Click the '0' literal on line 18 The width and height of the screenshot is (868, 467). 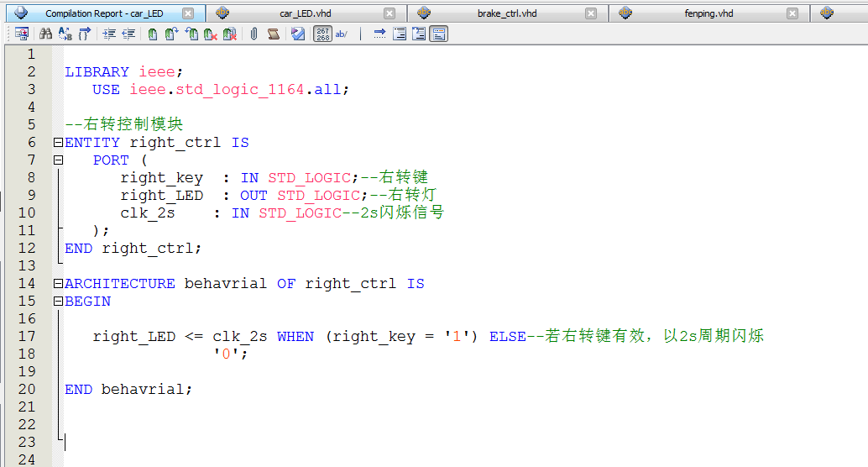coord(226,354)
